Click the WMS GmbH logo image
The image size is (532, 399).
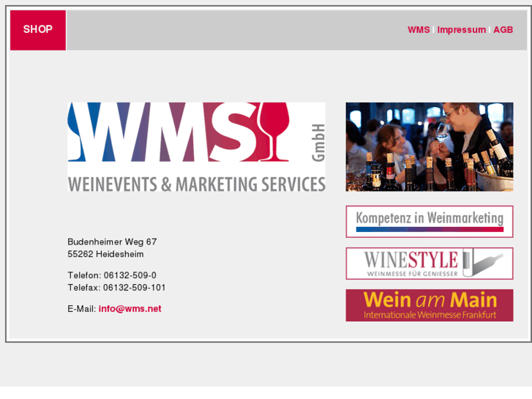tap(196, 146)
